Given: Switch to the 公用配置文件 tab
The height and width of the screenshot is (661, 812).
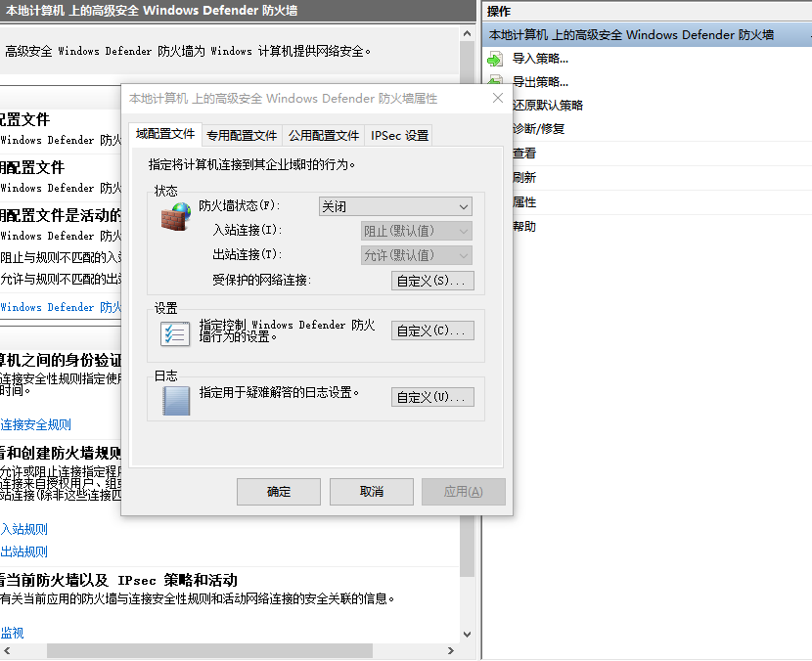Looking at the screenshot, I should coord(324,136).
